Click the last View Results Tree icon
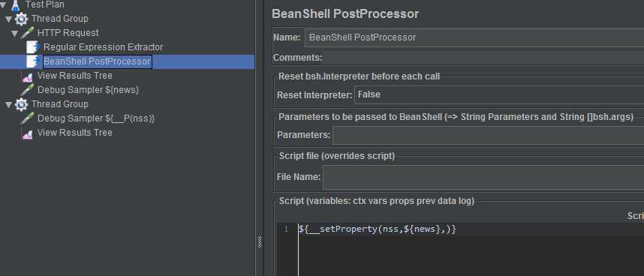The width and height of the screenshot is (644, 276). click(x=28, y=133)
